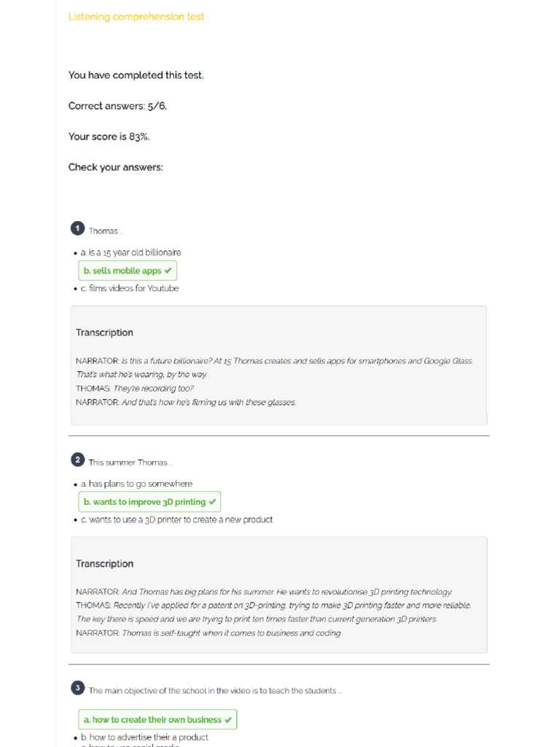
Task: Click the question 2 number badge
Action: coord(77,460)
